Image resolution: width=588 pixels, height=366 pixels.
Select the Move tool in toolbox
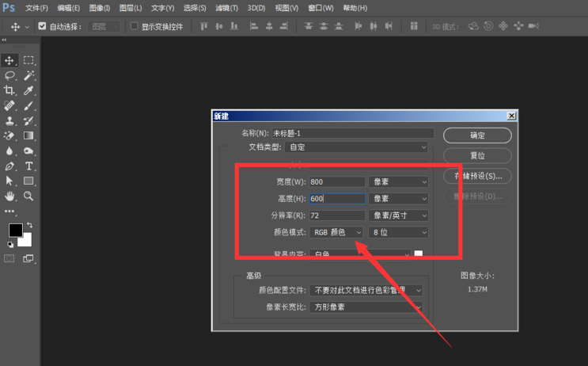coord(9,60)
